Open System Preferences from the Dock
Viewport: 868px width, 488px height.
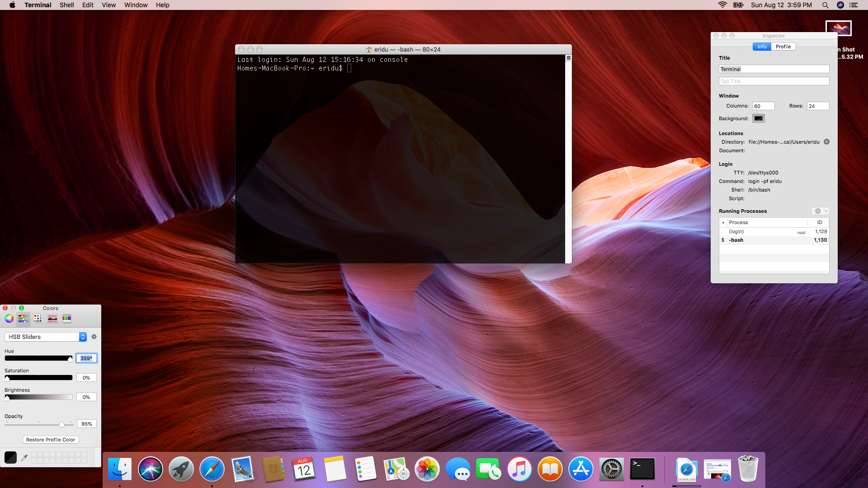612,469
